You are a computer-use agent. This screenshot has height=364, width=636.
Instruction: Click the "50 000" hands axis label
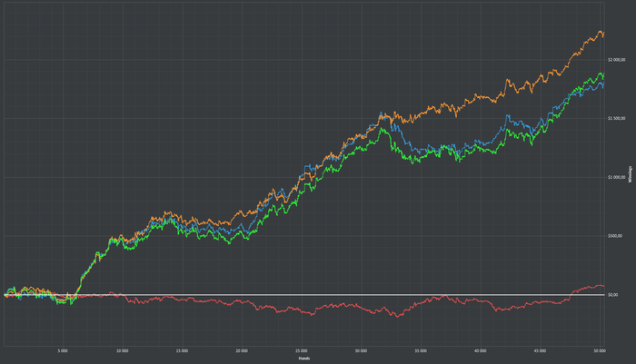pyautogui.click(x=599, y=351)
